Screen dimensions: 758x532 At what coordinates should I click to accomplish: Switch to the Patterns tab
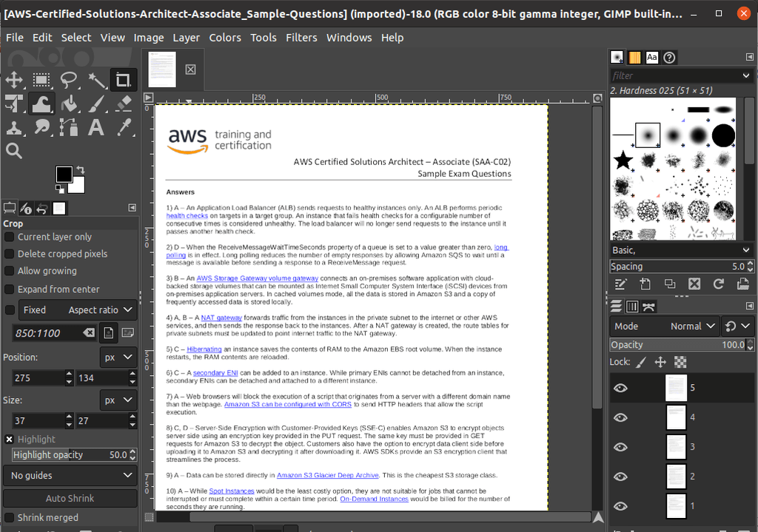click(x=634, y=58)
